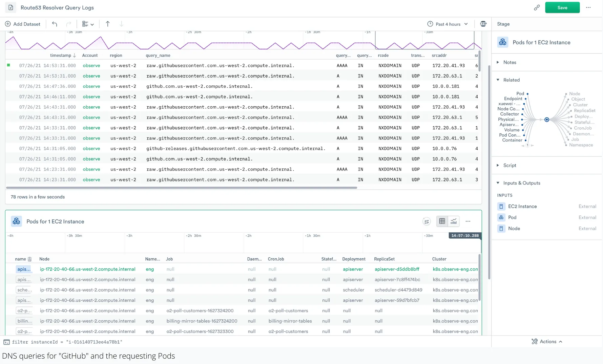Select Container in the Related graph
Viewport: 603px width, 364px height.
pyautogui.click(x=512, y=140)
